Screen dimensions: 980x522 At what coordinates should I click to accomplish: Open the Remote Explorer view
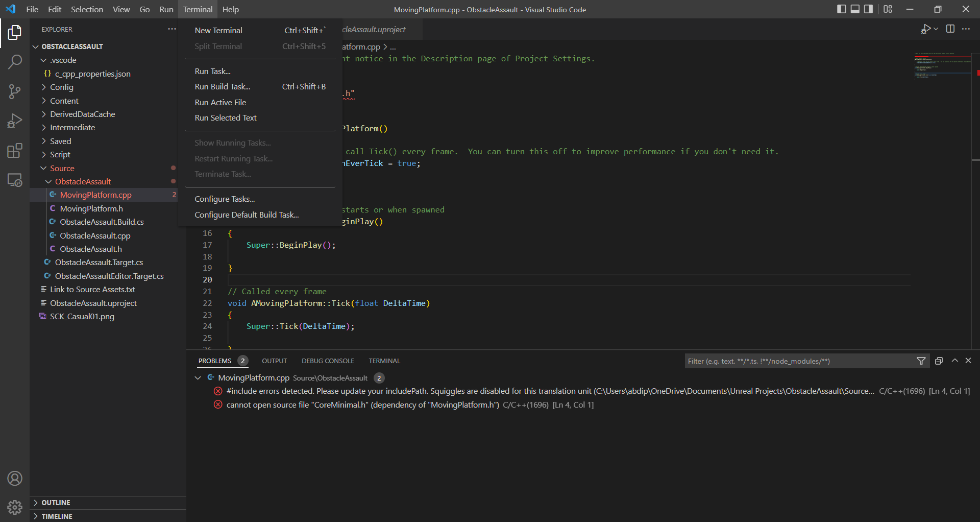(15, 180)
